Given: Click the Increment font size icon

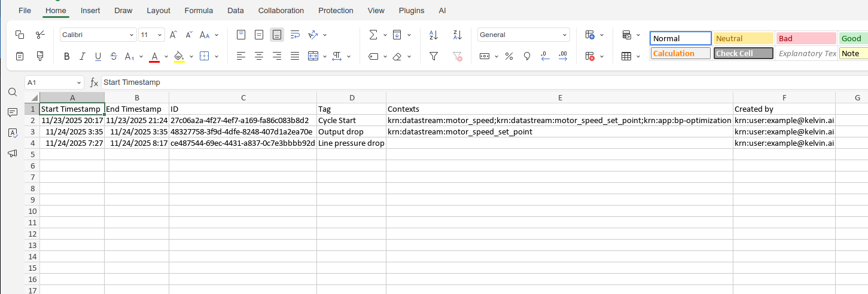Looking at the screenshot, I should [x=173, y=35].
